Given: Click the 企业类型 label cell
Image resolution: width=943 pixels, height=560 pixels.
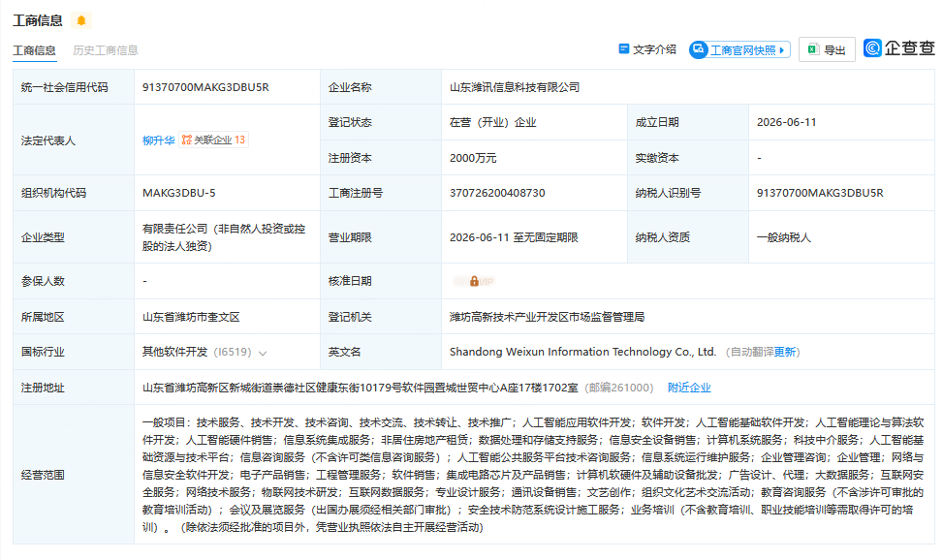Looking at the screenshot, I should [74, 237].
